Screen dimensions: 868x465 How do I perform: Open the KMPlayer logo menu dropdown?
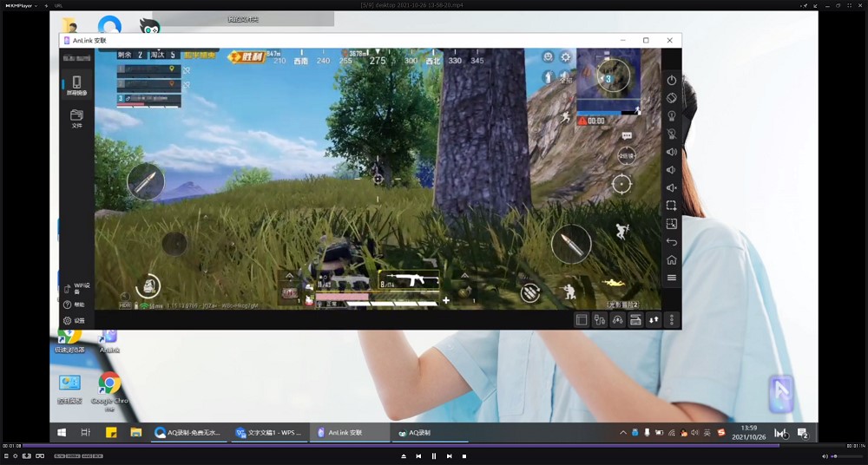coord(22,5)
